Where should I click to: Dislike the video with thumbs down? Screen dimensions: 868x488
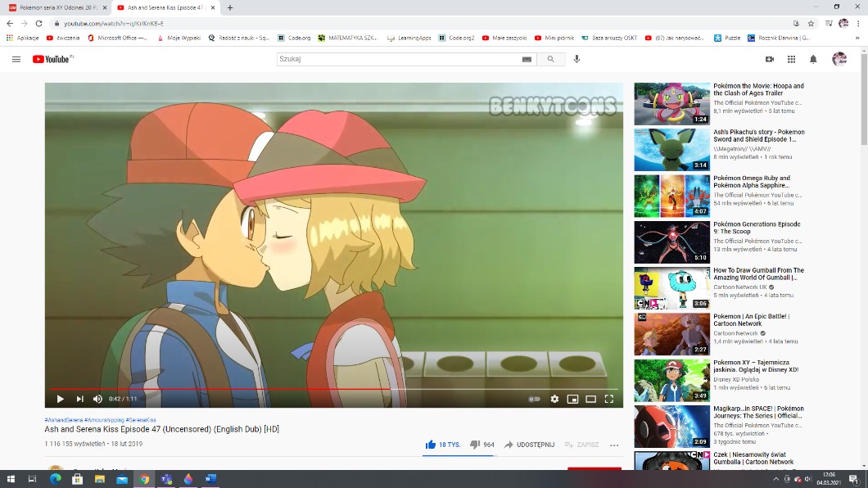tap(475, 445)
